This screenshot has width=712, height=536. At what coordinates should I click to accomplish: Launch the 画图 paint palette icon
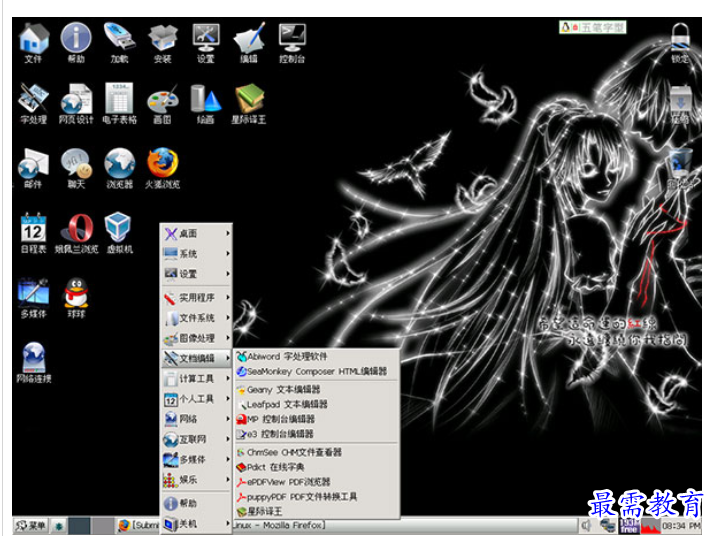[x=162, y=104]
